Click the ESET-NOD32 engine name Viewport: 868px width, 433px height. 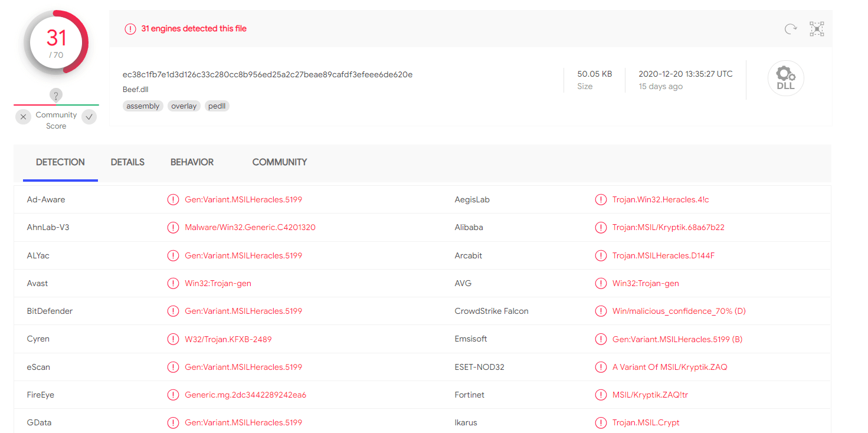480,367
